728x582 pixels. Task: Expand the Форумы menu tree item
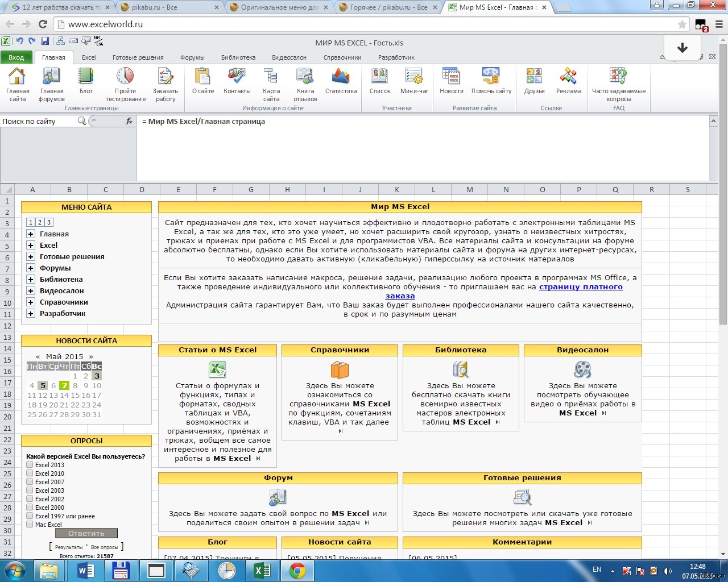pyautogui.click(x=31, y=268)
